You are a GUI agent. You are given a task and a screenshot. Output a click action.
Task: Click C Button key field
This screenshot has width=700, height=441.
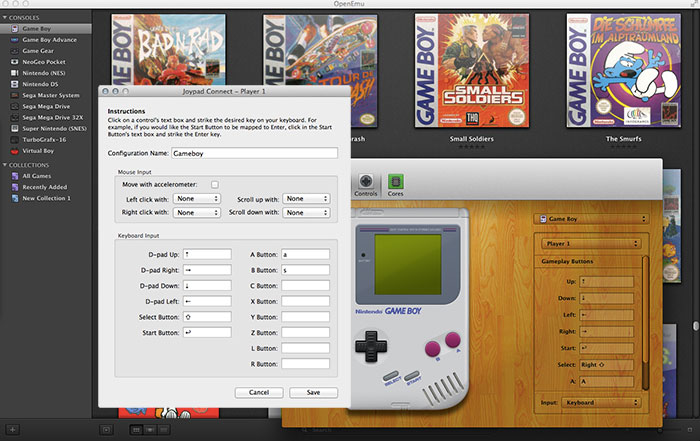306,286
